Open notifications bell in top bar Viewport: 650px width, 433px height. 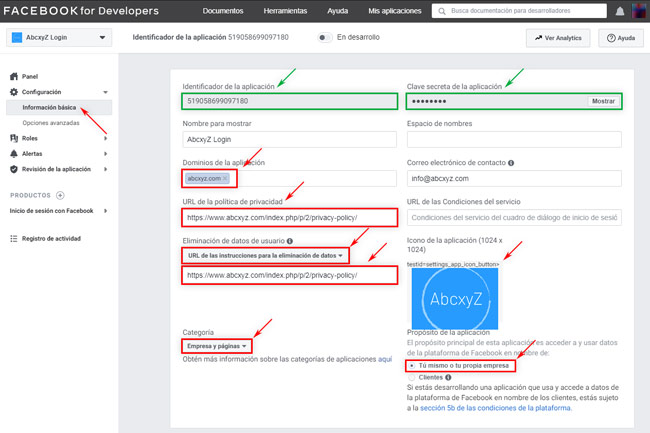pyautogui.click(x=620, y=11)
